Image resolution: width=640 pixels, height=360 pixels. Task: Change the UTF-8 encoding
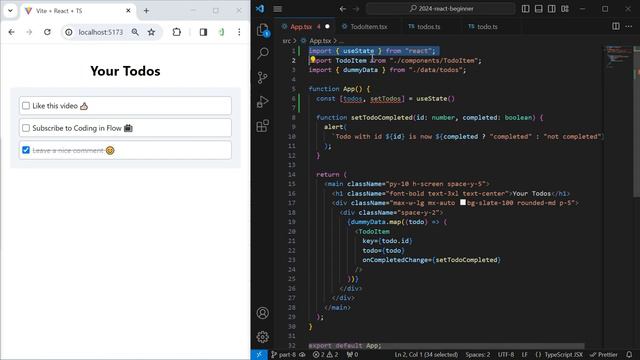[x=506, y=355]
